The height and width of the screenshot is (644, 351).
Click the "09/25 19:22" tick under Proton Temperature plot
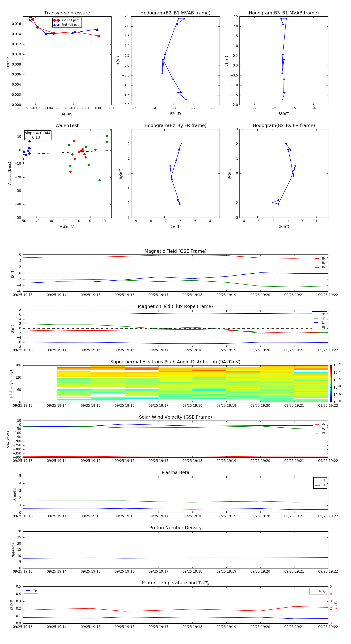pyautogui.click(x=328, y=627)
